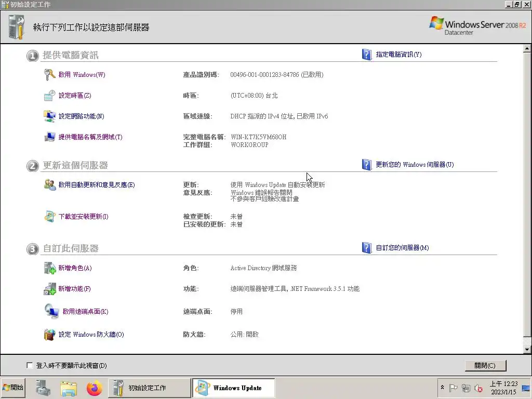Click the help book icon beside 指定電腦資訊
Viewport: 532px width, 399px height.
(367, 55)
